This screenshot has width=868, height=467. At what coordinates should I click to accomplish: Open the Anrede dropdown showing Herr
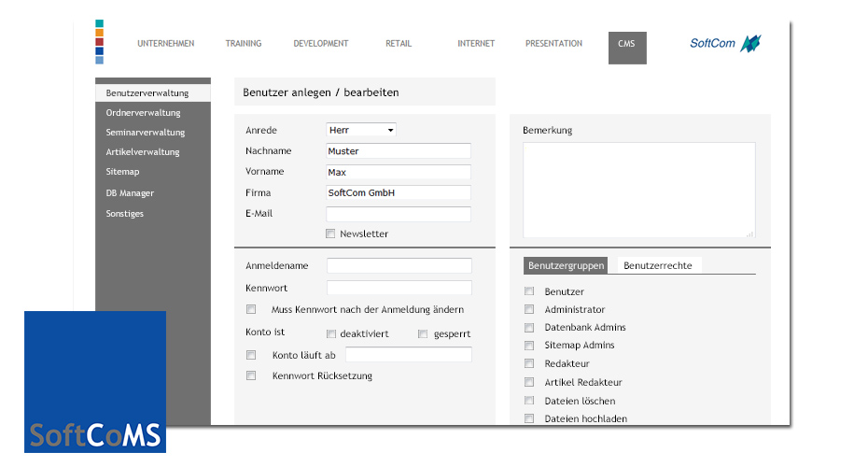[361, 130]
